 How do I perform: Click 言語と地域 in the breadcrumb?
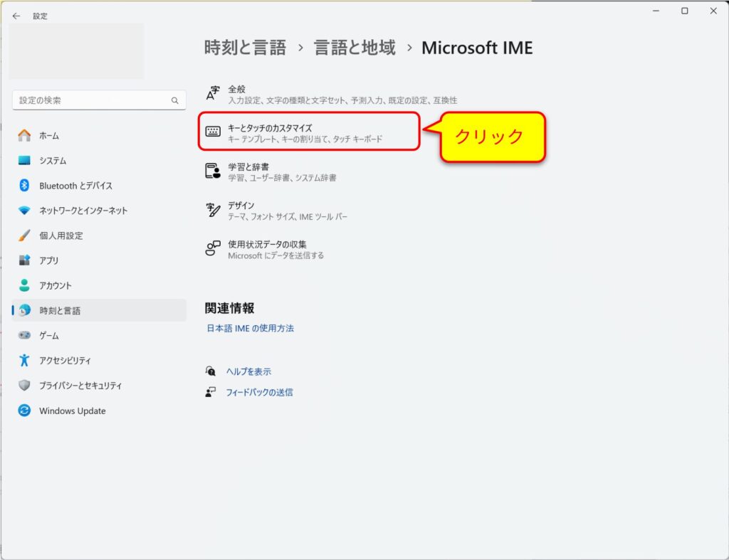tap(355, 48)
